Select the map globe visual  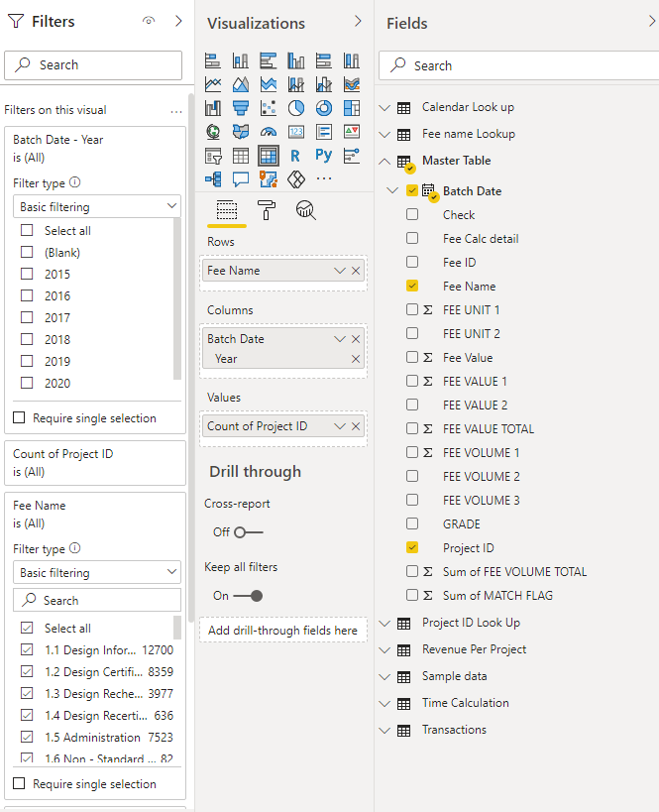(x=213, y=132)
